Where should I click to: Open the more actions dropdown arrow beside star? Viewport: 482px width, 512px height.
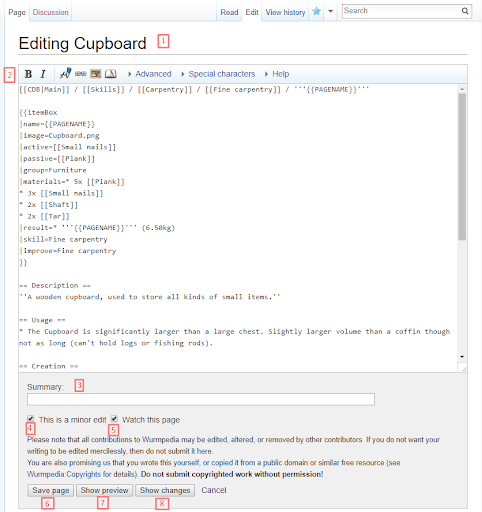330,12
